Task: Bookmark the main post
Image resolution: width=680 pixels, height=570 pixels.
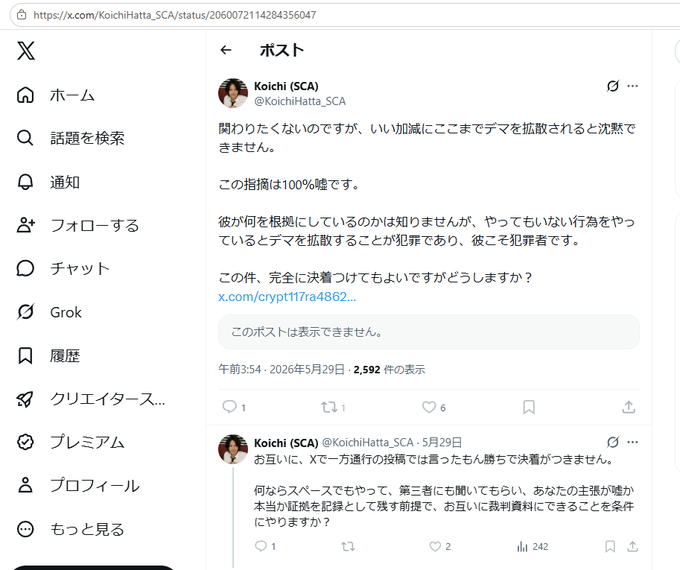Action: 529,407
